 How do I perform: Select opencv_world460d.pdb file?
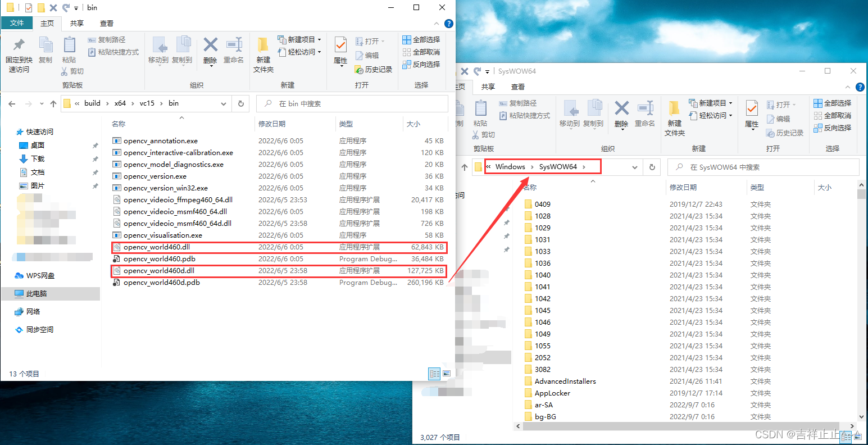coord(279,283)
